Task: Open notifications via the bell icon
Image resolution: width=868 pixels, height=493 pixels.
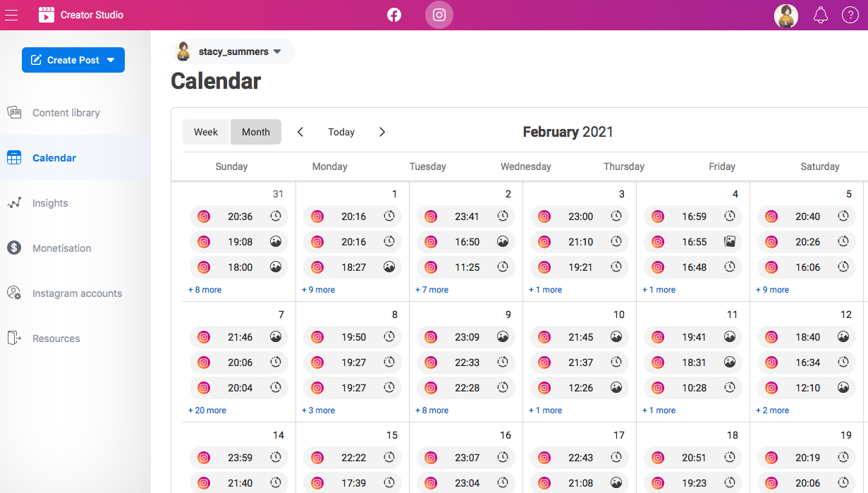Action: point(820,14)
